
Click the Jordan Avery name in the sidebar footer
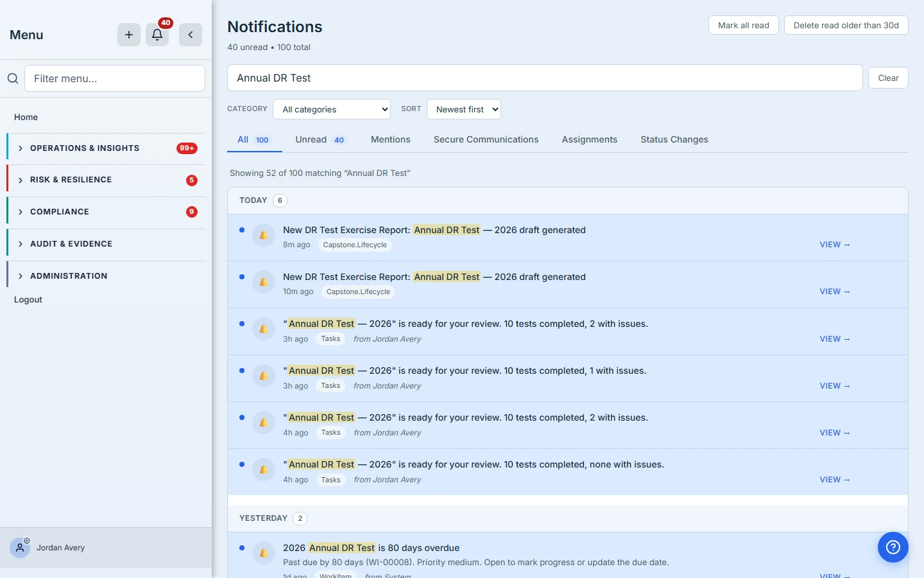(x=61, y=548)
